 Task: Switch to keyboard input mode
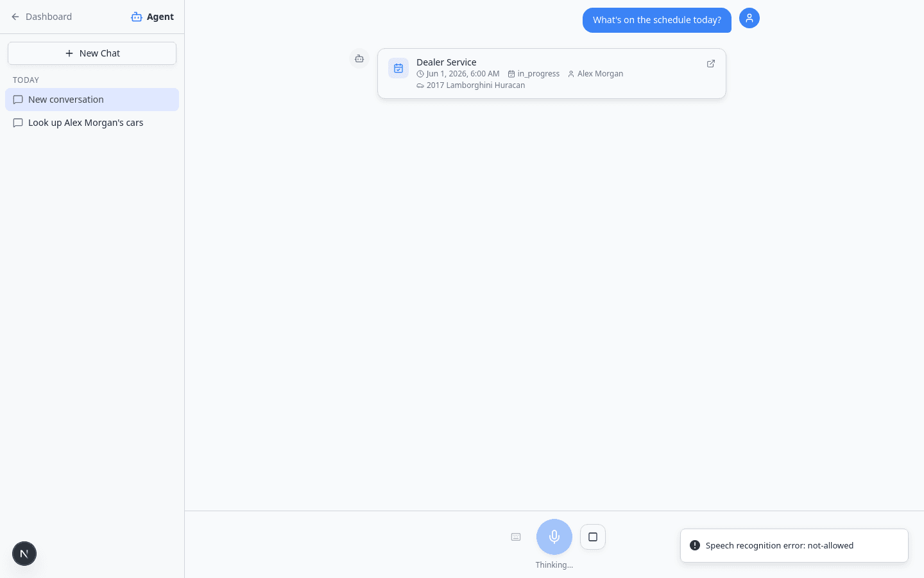(x=516, y=537)
